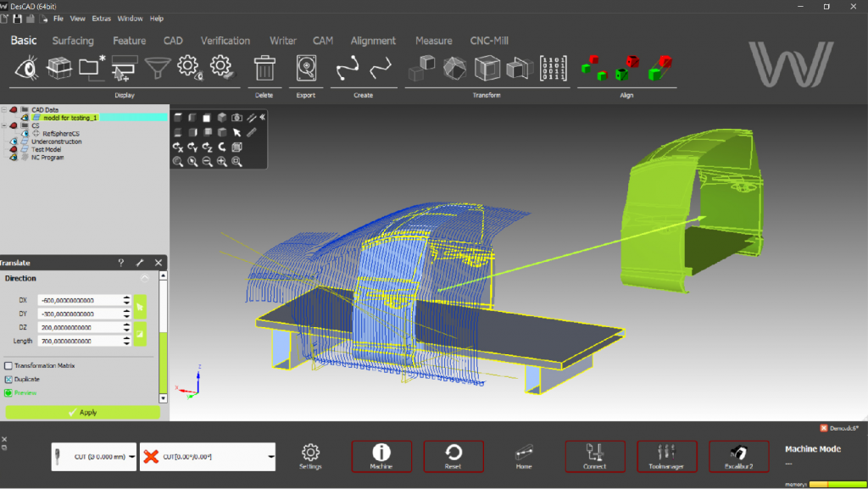
Task: Open the CUT tool diameter dropdown
Action: (132, 457)
